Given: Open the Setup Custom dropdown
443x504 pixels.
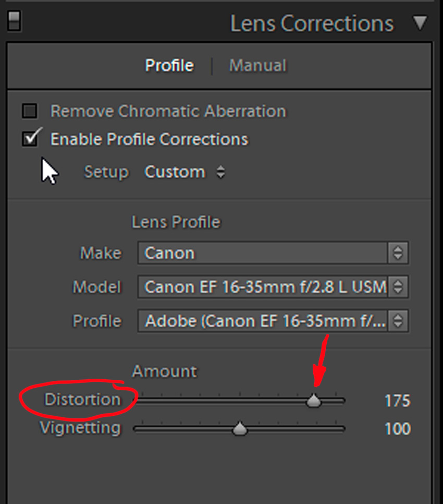Looking at the screenshot, I should click(175, 172).
